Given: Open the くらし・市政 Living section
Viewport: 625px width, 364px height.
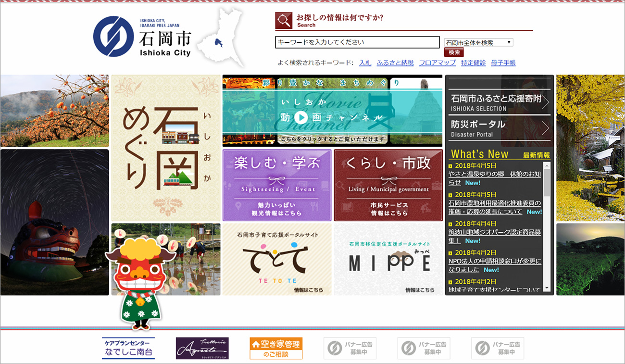Looking at the screenshot, I should point(388,185).
